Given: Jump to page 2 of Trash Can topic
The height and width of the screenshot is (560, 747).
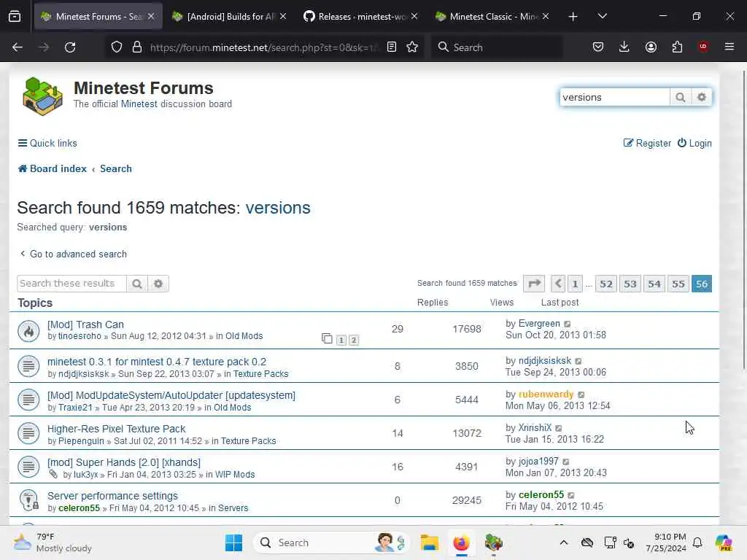Looking at the screenshot, I should point(354,340).
